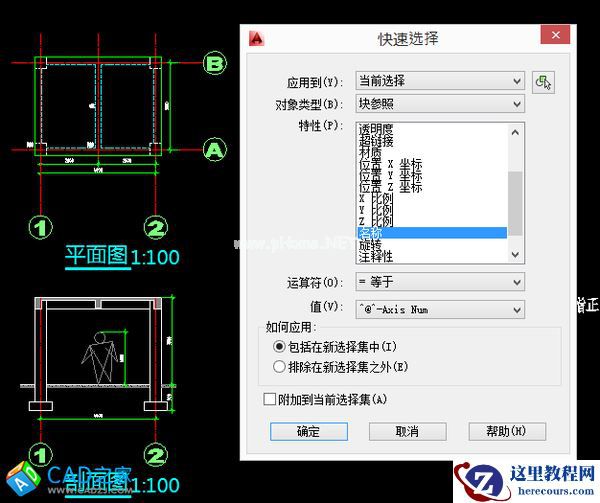The width and height of the screenshot is (600, 503).
Task: Select 位置 Y 坐标 property
Action: [x=432, y=176]
